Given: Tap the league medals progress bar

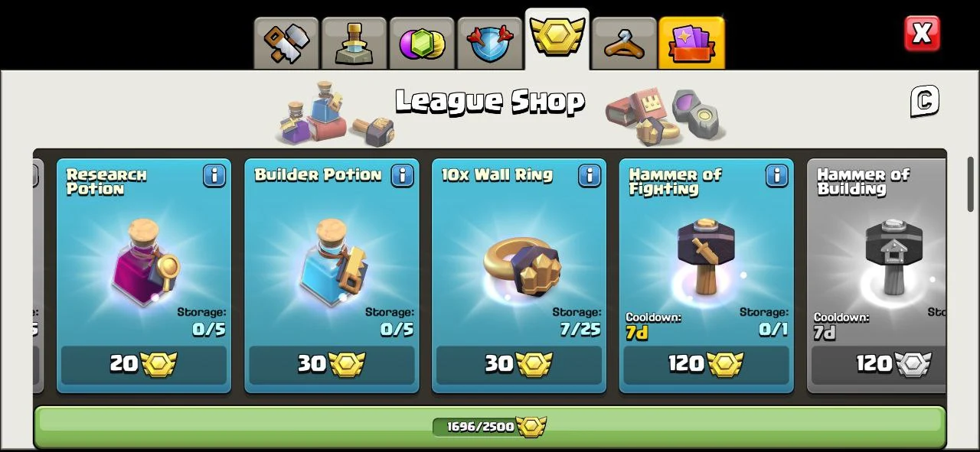Looking at the screenshot, I should [490, 427].
